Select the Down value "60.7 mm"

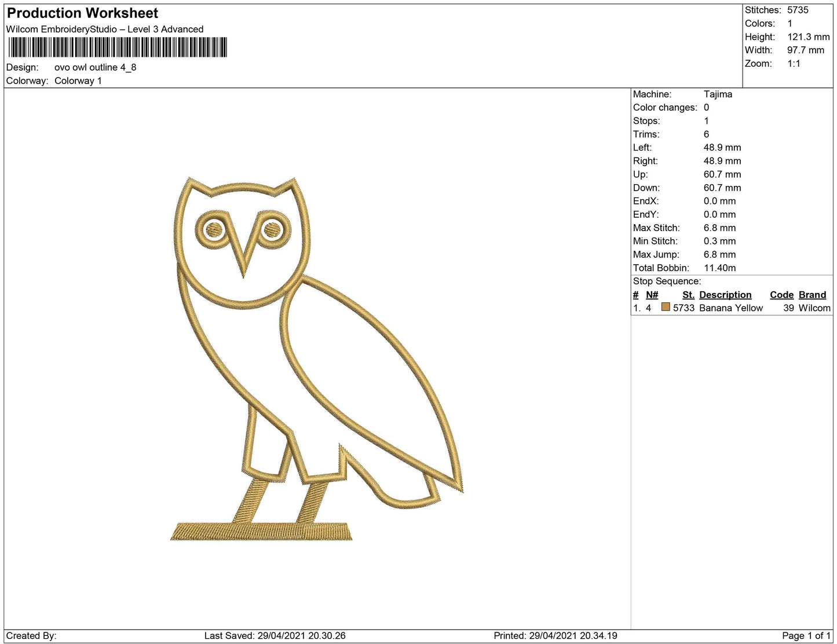(x=722, y=187)
